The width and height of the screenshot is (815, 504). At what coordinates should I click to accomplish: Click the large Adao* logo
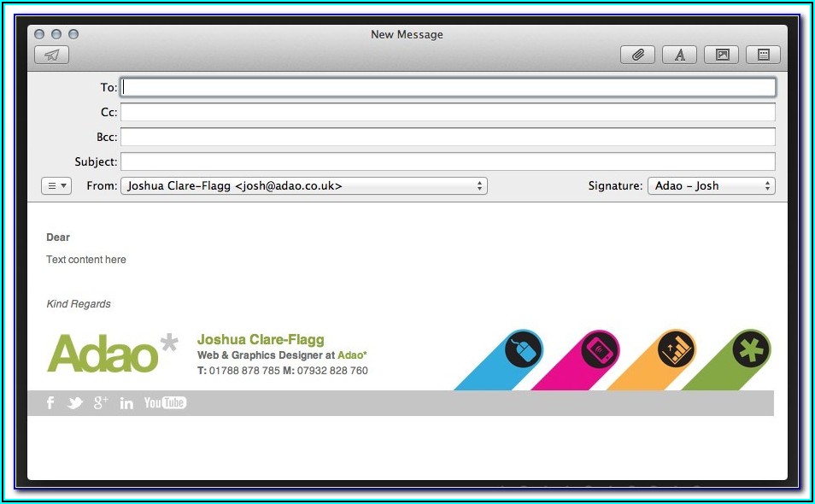[112, 353]
